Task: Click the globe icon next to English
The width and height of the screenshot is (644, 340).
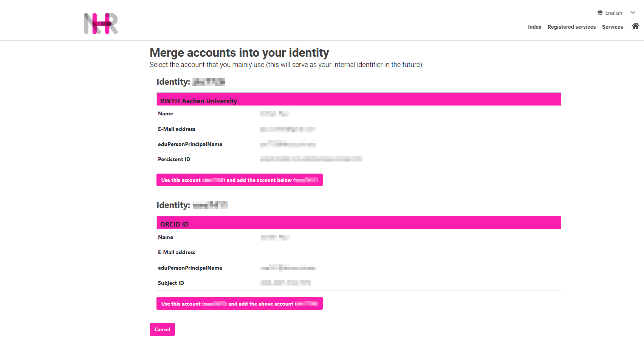Action: click(600, 12)
